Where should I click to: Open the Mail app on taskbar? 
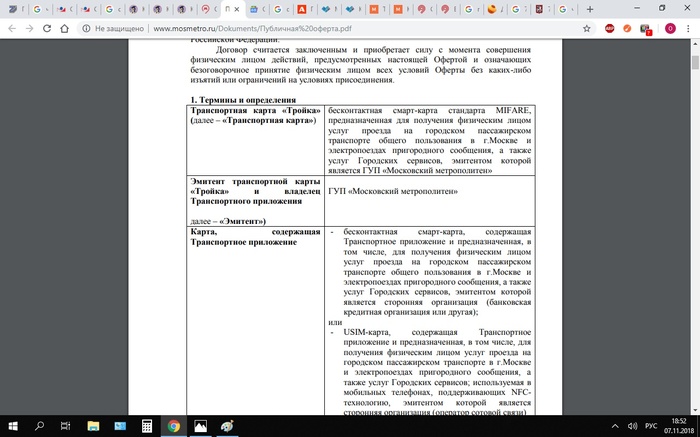pos(119,426)
